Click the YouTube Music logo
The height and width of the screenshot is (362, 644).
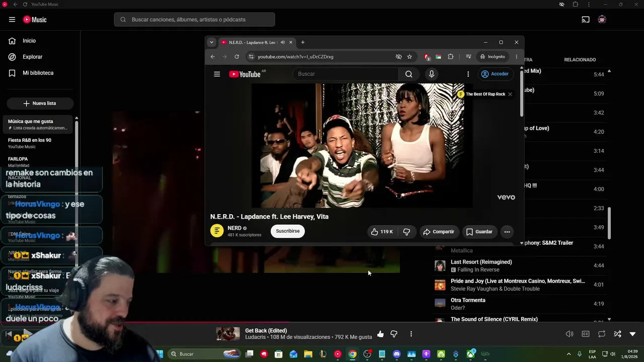(x=35, y=20)
